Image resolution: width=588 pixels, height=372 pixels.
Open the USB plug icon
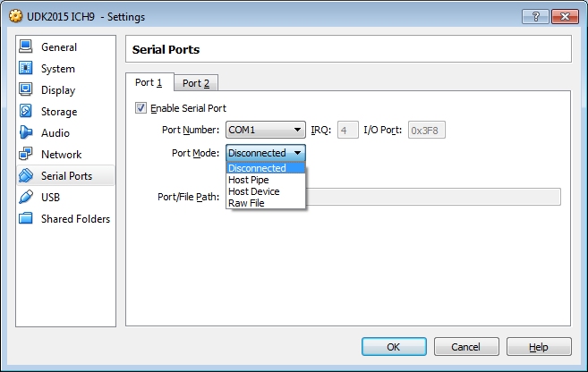pos(25,197)
